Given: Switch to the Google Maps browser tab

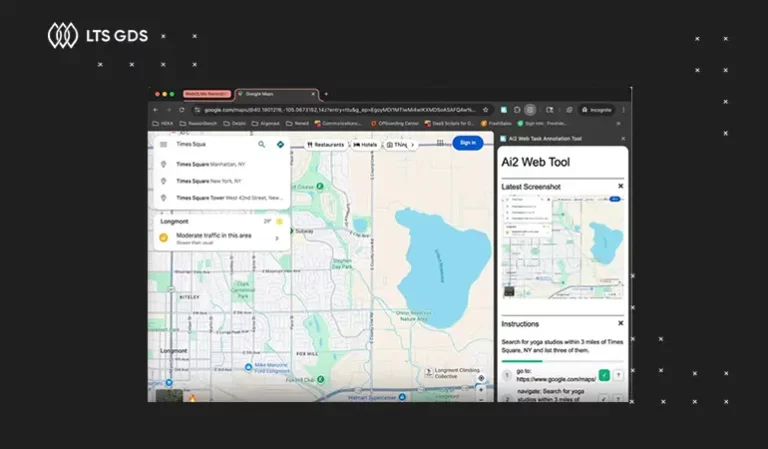Looking at the screenshot, I should click(x=277, y=94).
